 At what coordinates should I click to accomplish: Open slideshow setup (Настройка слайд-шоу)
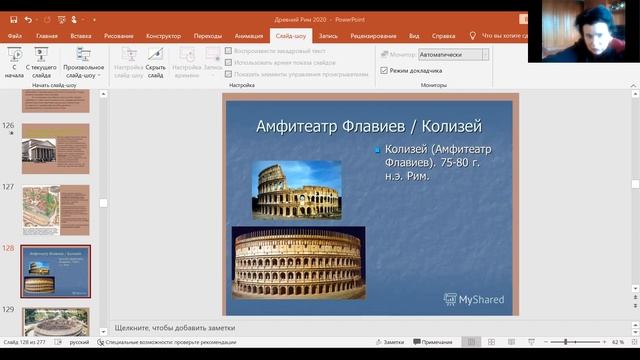tap(129, 62)
